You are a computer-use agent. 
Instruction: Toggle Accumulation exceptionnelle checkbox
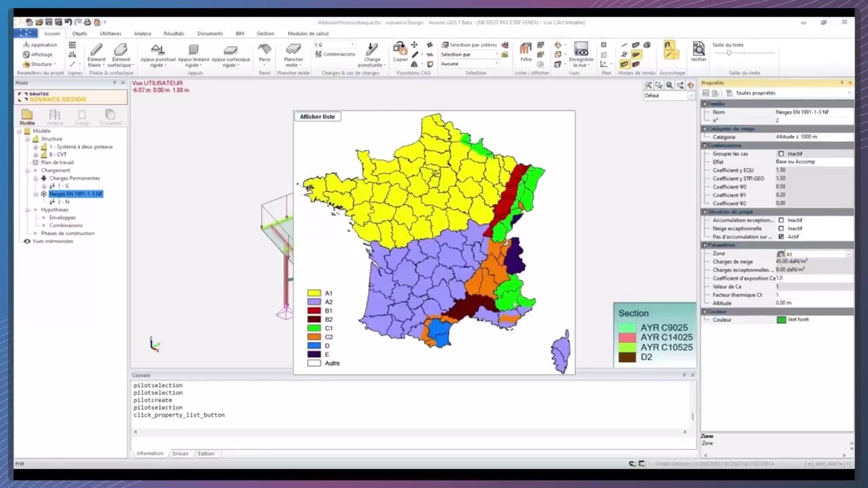781,220
